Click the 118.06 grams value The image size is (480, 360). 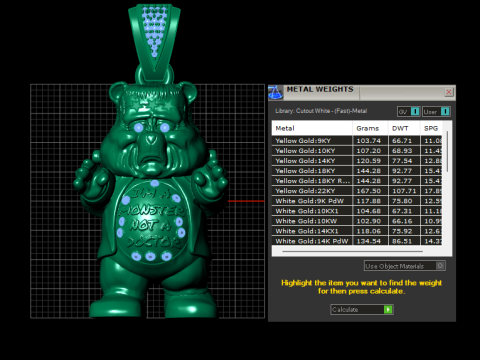coord(368,231)
